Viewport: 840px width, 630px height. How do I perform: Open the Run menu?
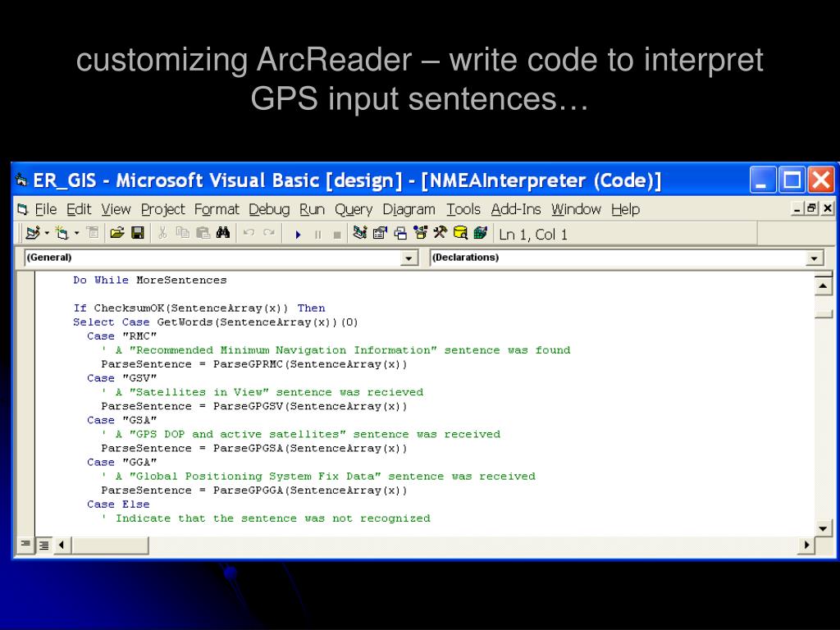(x=313, y=209)
